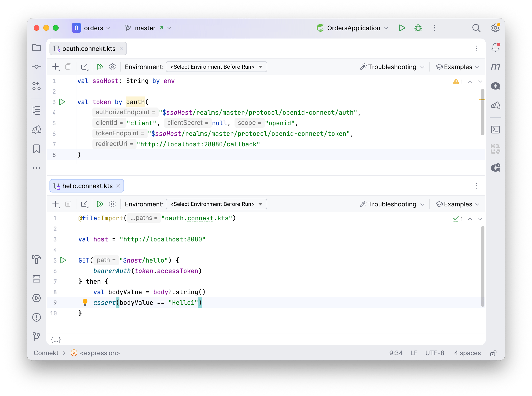The height and width of the screenshot is (396, 532).
Task: Click the yellow intention lightbulb on line 9
Action: [85, 302]
